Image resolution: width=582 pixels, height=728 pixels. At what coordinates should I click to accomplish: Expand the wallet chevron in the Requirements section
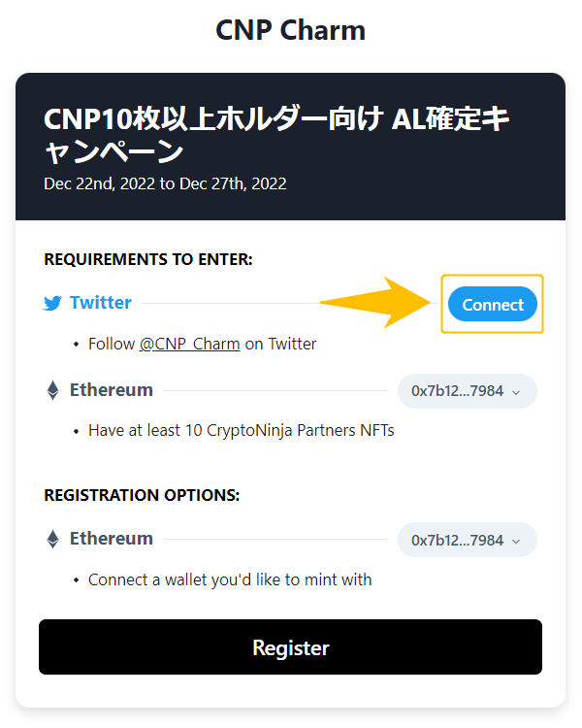point(516,392)
